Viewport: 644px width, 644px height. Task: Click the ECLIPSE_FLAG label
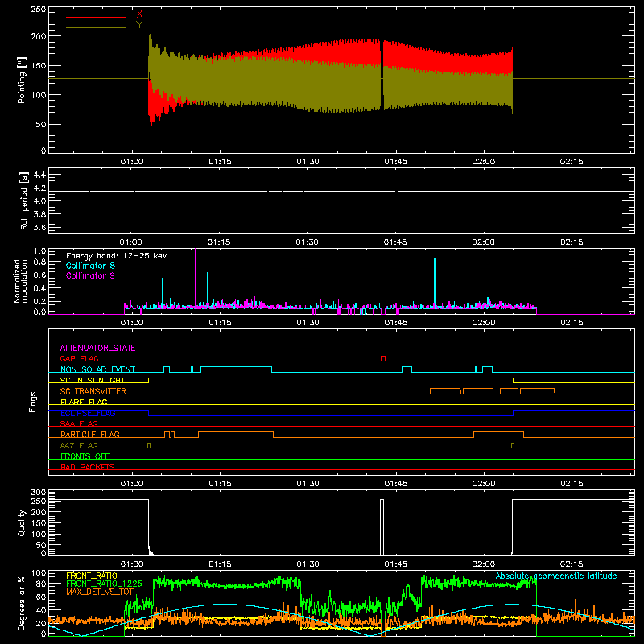coord(88,413)
